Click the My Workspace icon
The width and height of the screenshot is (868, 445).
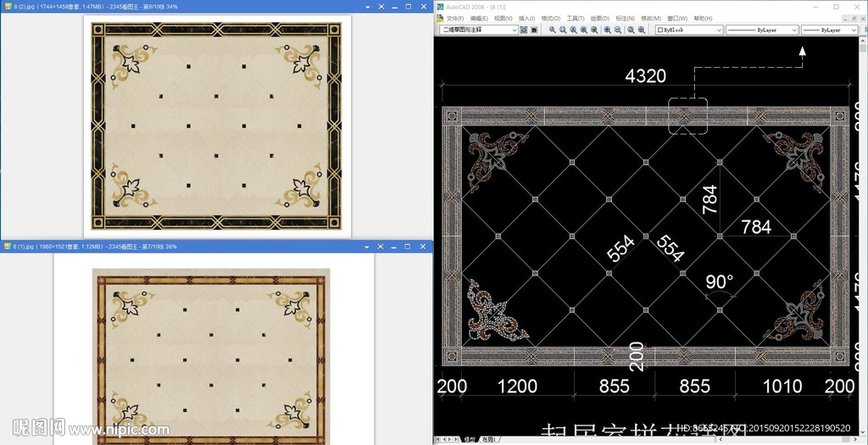point(535,30)
